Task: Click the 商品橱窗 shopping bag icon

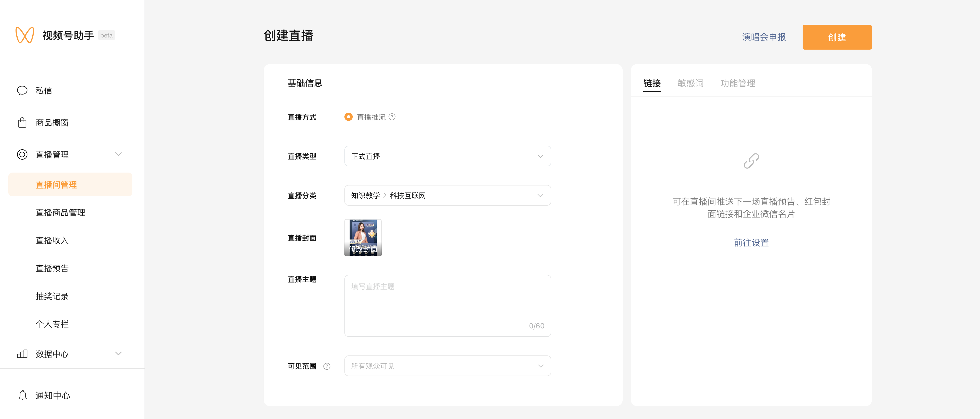Action: point(22,122)
